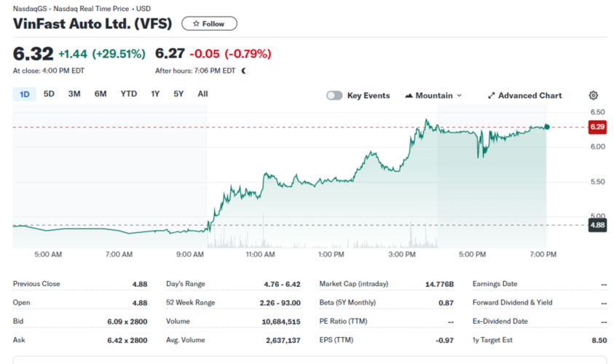Click the Volume value 10,684,515
The image size is (614, 364).
click(281, 322)
